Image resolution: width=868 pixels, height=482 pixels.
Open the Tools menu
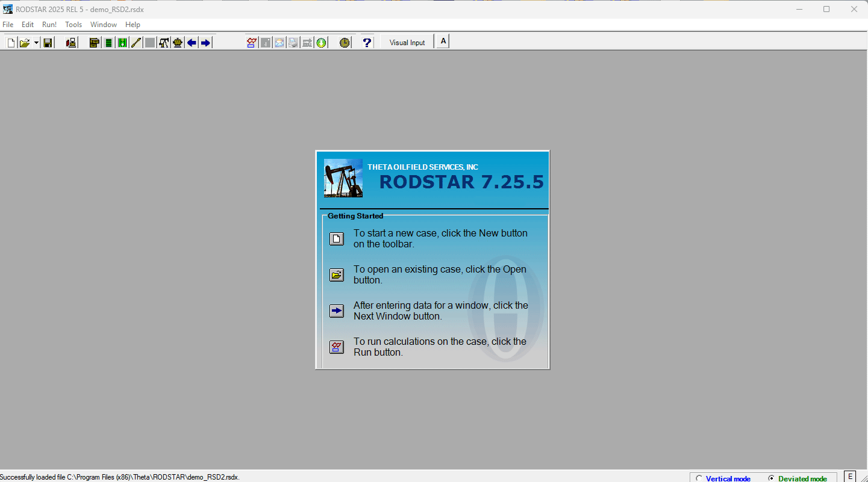[73, 25]
